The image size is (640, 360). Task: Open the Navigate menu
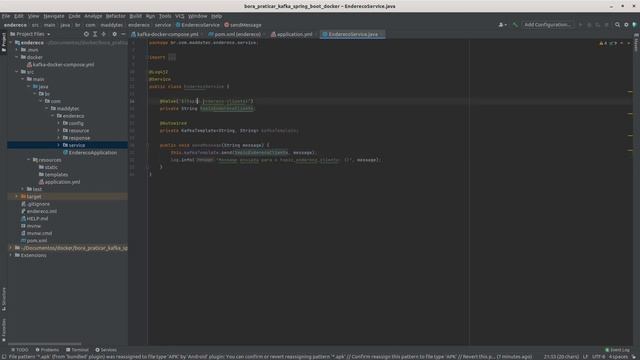(54, 16)
